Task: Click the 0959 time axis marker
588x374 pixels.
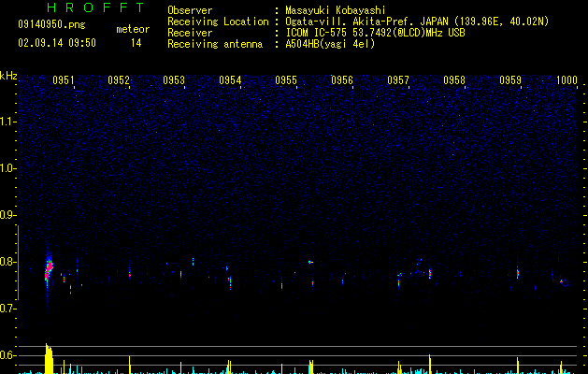Action: click(x=510, y=80)
